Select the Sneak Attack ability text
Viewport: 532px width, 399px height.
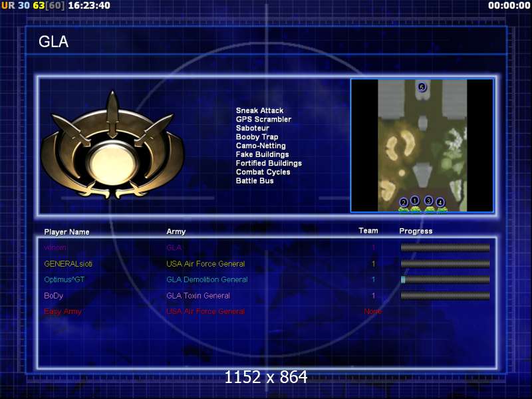259,110
